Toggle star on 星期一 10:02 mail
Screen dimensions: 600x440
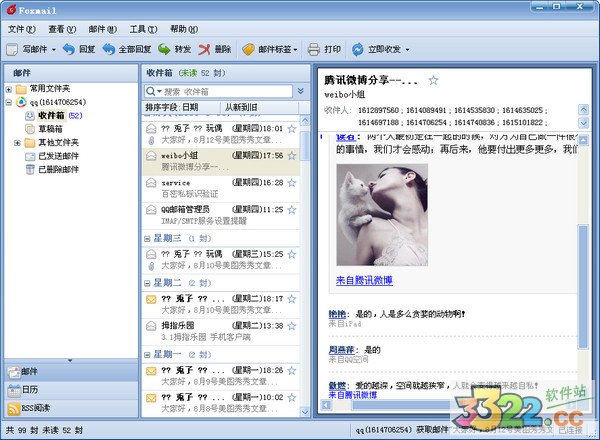pos(292,398)
